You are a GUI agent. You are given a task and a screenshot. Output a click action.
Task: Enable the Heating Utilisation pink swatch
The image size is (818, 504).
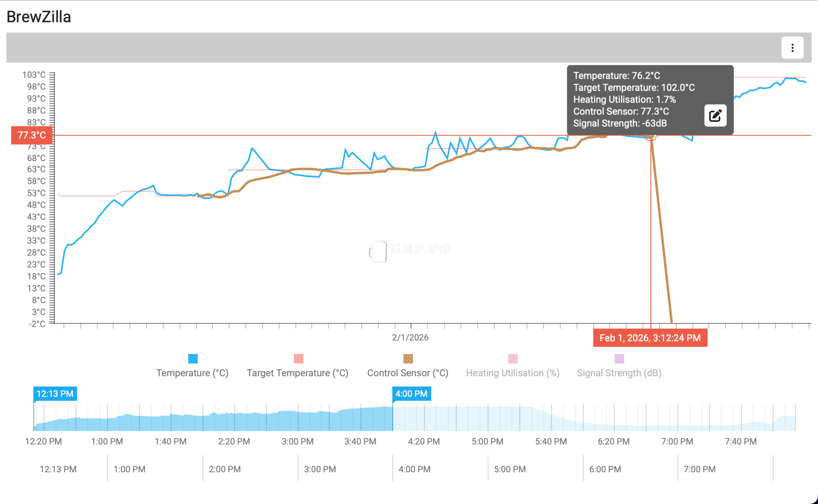coord(512,358)
